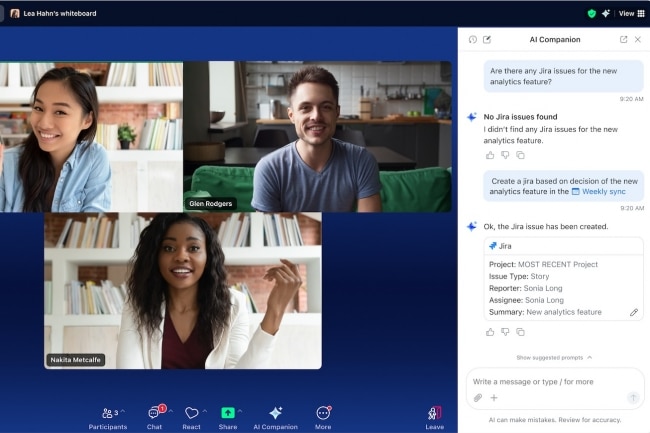This screenshot has width=650, height=433.
Task: Expand the Chat options caret
Action: click(x=171, y=411)
